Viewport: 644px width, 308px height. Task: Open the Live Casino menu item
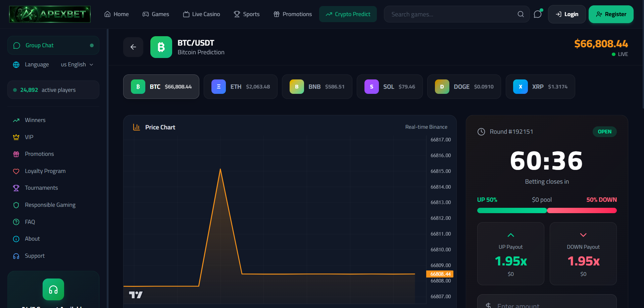point(201,14)
